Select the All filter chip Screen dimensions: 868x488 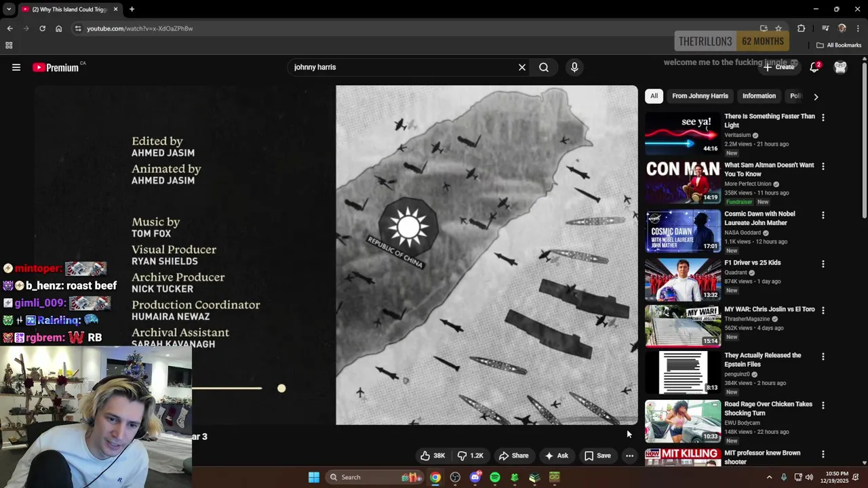654,96
